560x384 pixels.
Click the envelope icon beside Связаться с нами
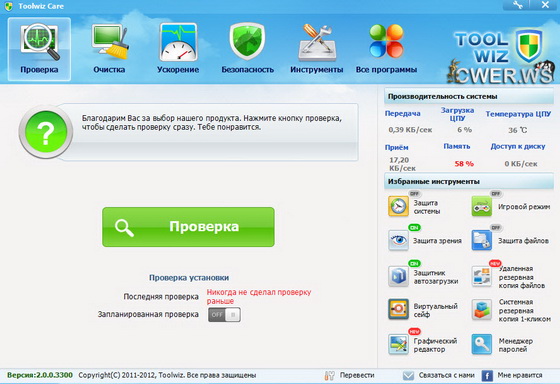click(408, 375)
